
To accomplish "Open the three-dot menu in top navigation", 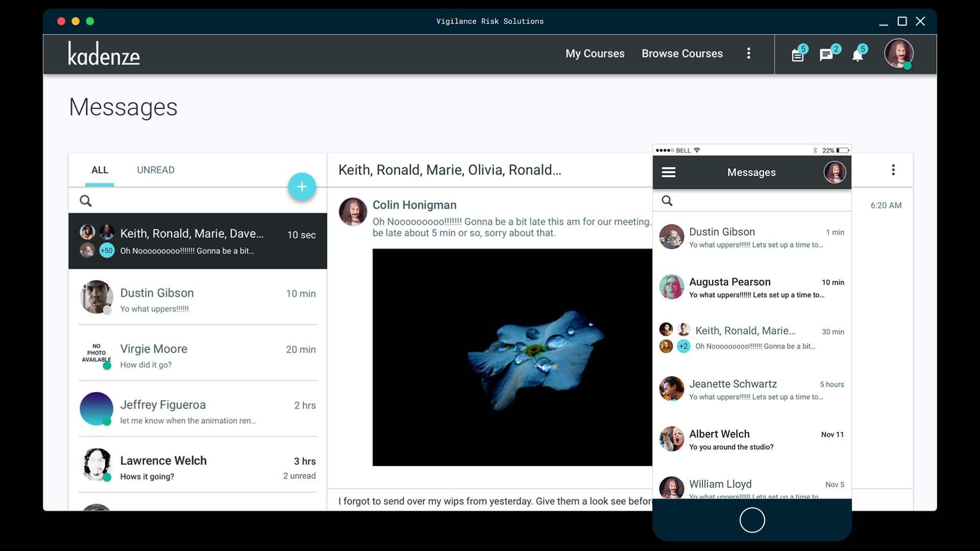I will coord(749,54).
